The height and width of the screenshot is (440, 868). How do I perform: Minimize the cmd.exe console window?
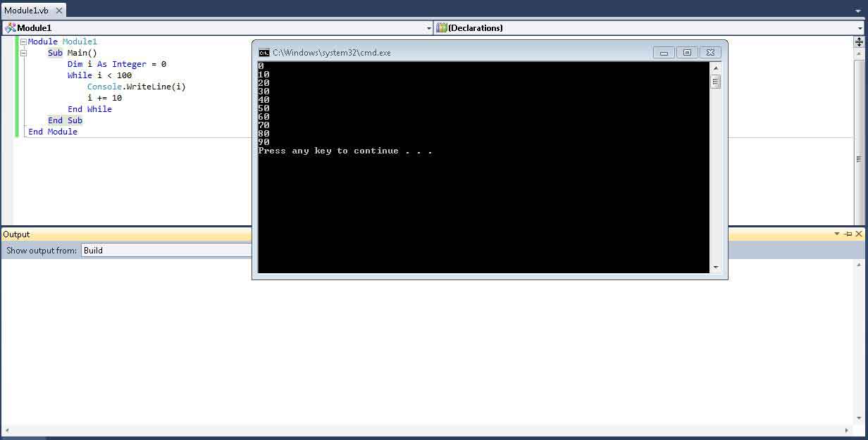[664, 53]
